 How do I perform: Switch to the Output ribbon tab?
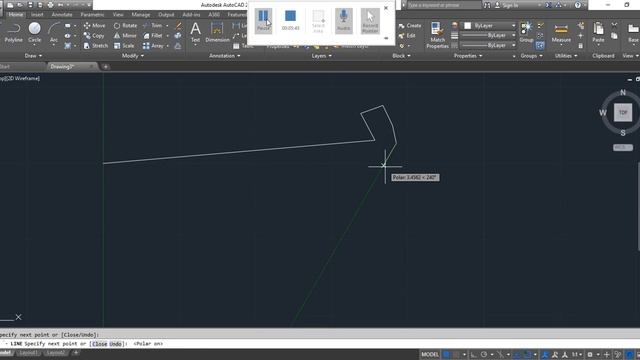166,14
